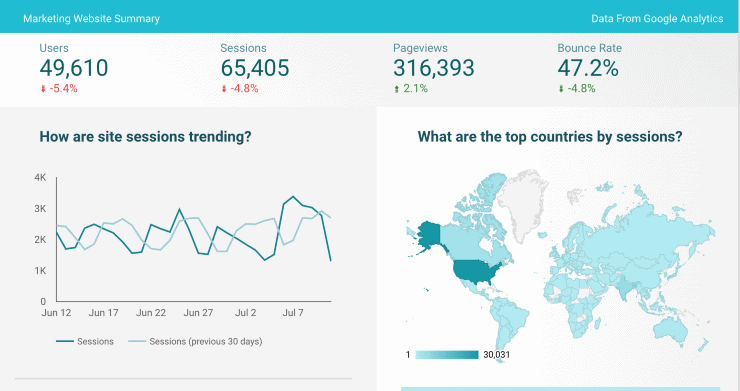Click the Sessions scorecard label
Screen dimensions: 740x391
(x=243, y=48)
